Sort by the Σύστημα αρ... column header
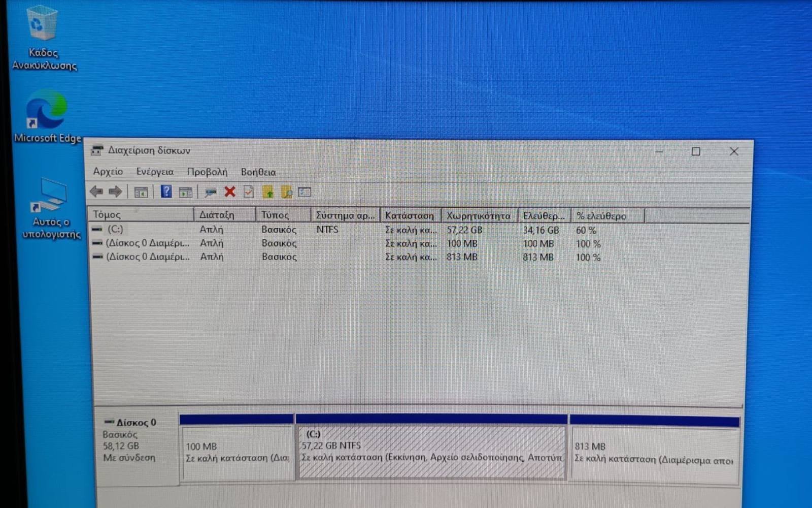The width and height of the screenshot is (812, 508). pyautogui.click(x=345, y=215)
